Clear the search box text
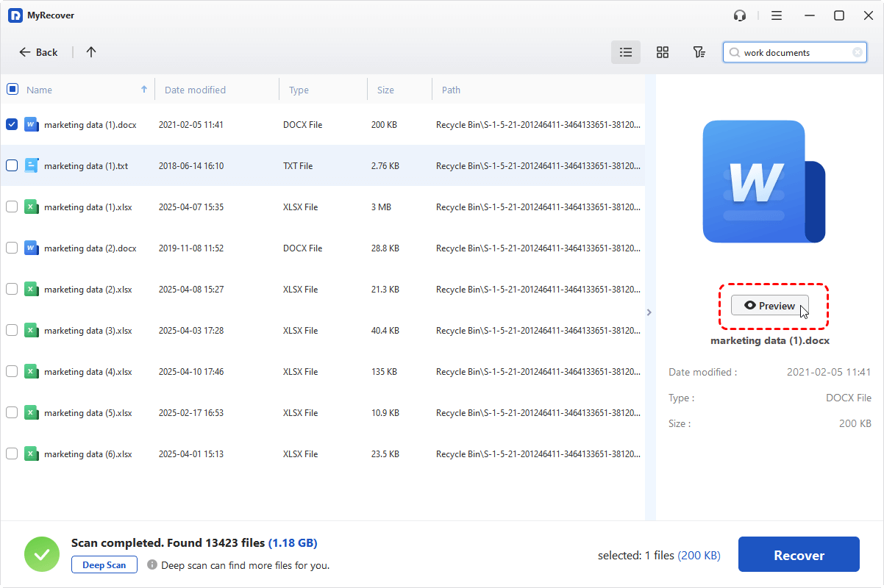The height and width of the screenshot is (588, 884). (x=858, y=53)
